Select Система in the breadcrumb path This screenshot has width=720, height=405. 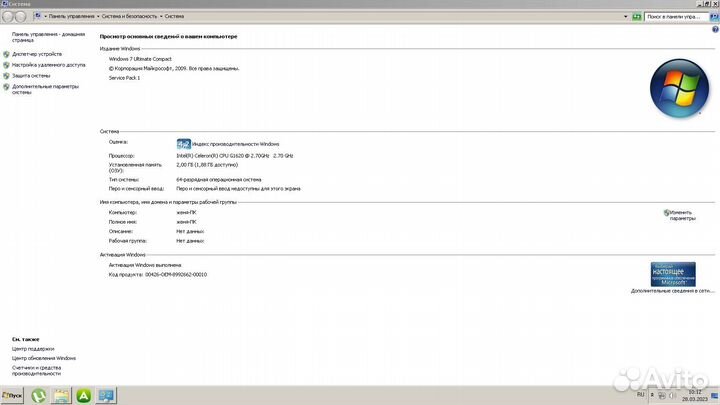(x=174, y=16)
